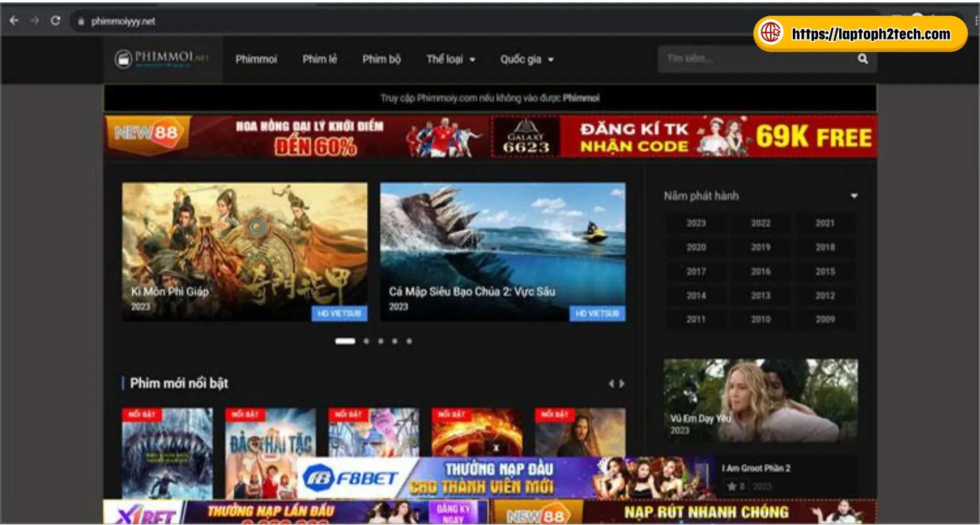Click the F8BET thưởng nạp đầu banner
This screenshot has height=525, width=980.
507,478
